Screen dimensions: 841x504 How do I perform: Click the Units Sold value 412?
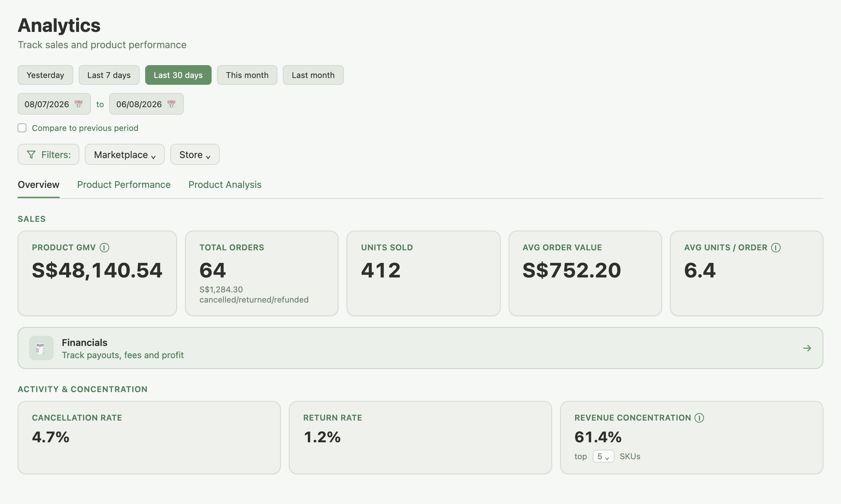point(380,270)
